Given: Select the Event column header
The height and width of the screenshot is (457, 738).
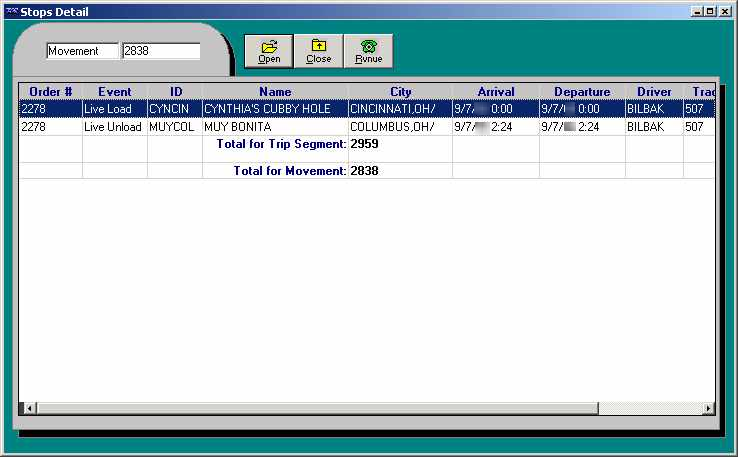Looking at the screenshot, I should click(x=115, y=91).
